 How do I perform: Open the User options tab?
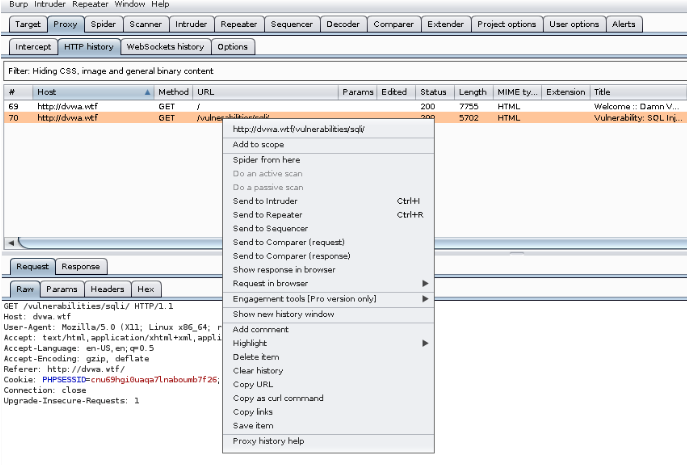pos(574,24)
